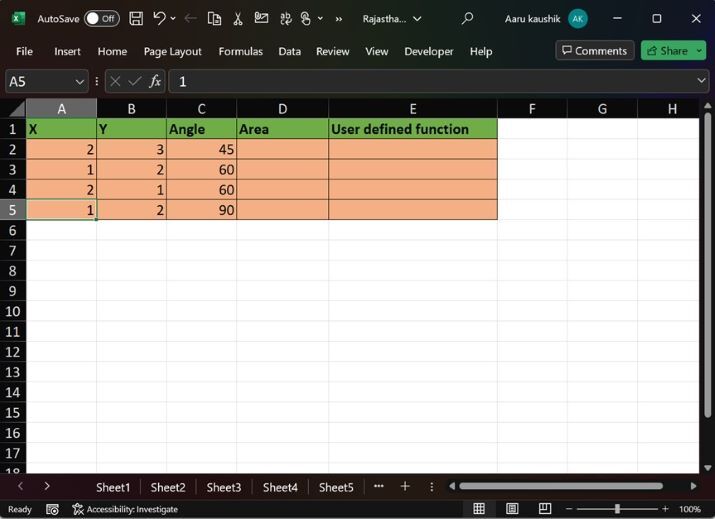This screenshot has height=519, width=715.
Task: Click the zoom slider handle
Action: point(617,509)
